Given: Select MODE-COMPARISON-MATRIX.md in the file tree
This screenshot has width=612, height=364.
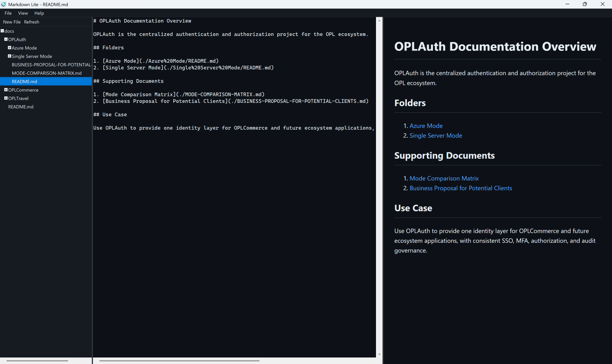Looking at the screenshot, I should [x=46, y=73].
